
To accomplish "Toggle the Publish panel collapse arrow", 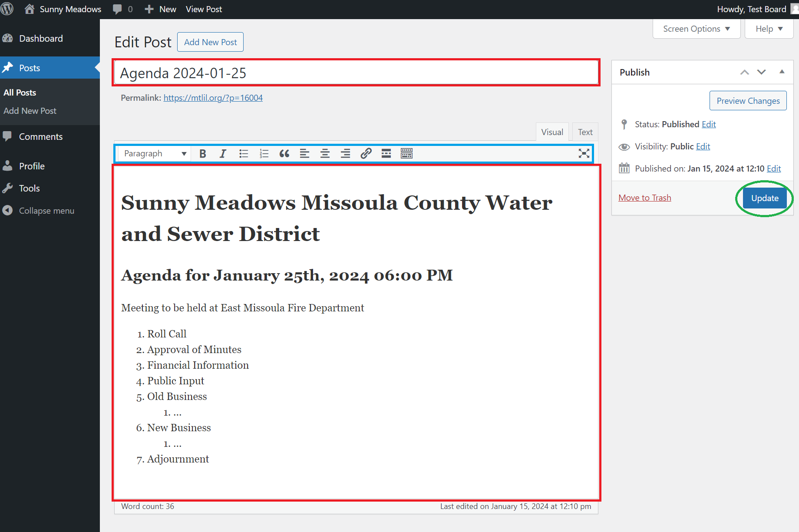I will [782, 72].
